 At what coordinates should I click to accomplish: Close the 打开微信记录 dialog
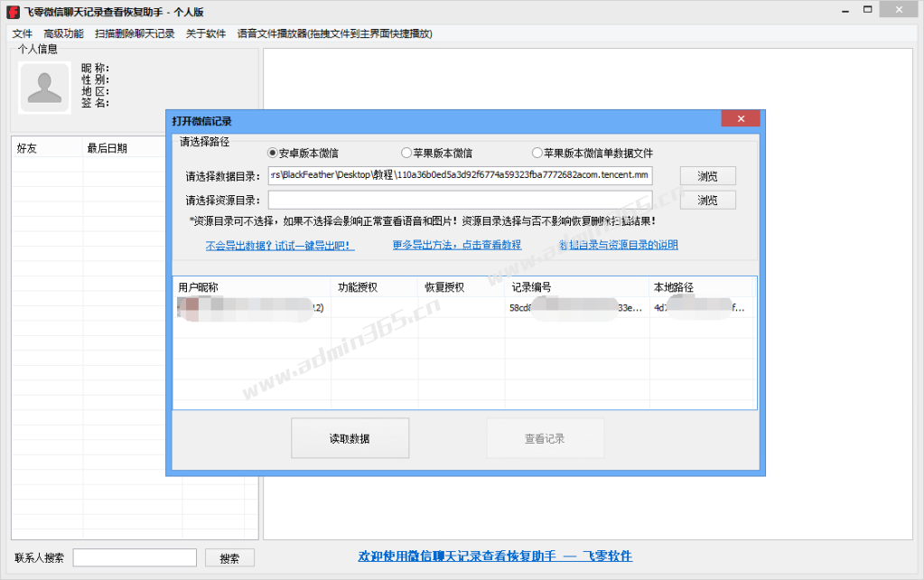(741, 118)
